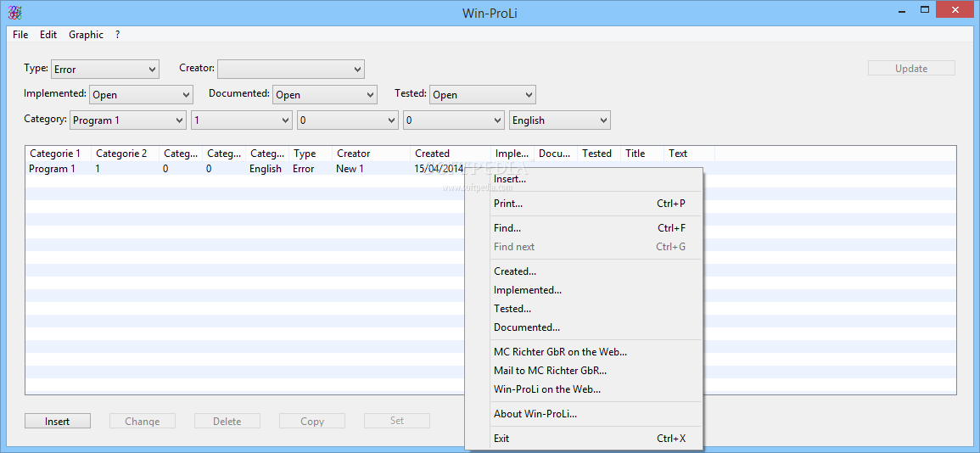
Task: Click the Insert button at bottom
Action: 58,421
